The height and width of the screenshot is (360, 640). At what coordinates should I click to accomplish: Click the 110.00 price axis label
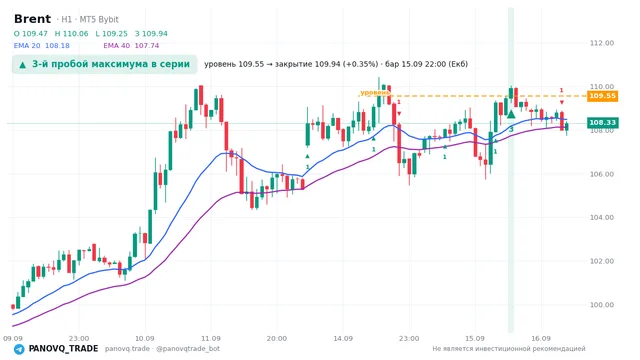(602, 87)
